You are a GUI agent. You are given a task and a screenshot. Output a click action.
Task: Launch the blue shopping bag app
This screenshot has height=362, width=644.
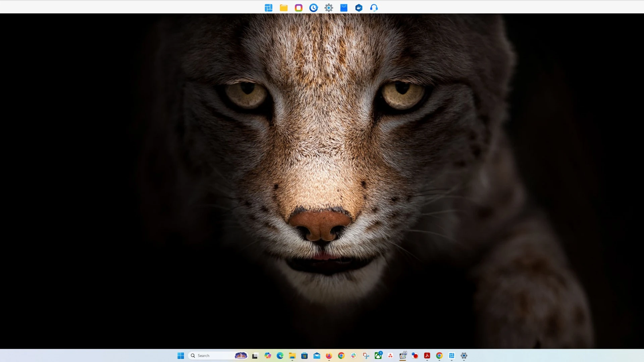tap(344, 8)
